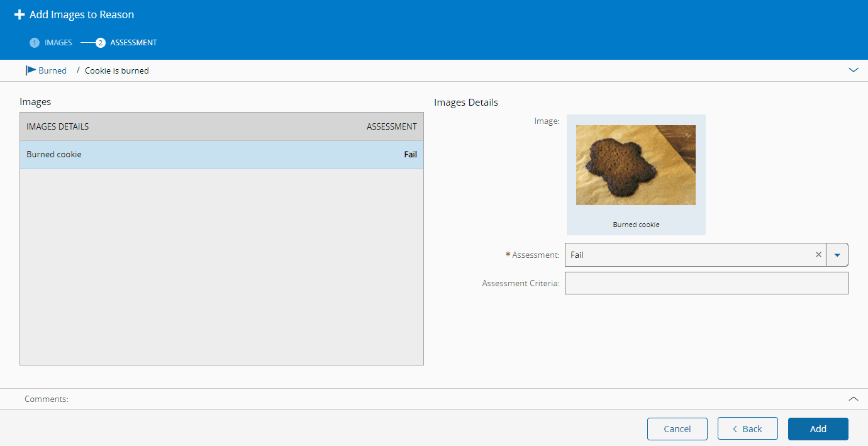Go to the IMAGES step tab
868x446 pixels.
click(x=58, y=43)
